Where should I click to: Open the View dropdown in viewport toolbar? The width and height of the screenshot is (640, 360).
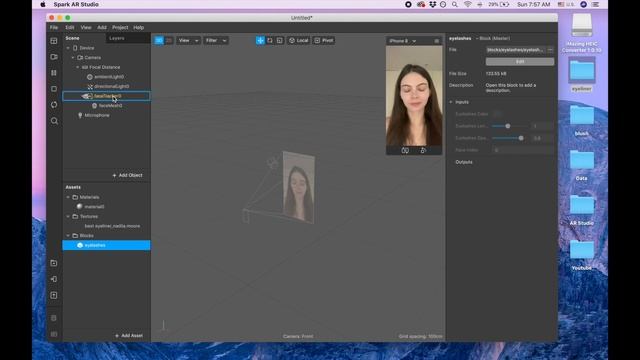pyautogui.click(x=189, y=40)
